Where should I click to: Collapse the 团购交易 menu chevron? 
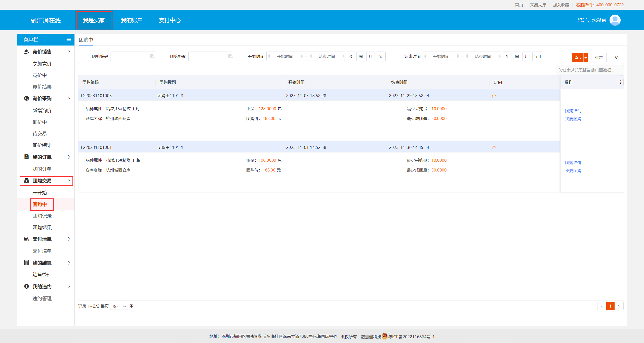pos(69,181)
